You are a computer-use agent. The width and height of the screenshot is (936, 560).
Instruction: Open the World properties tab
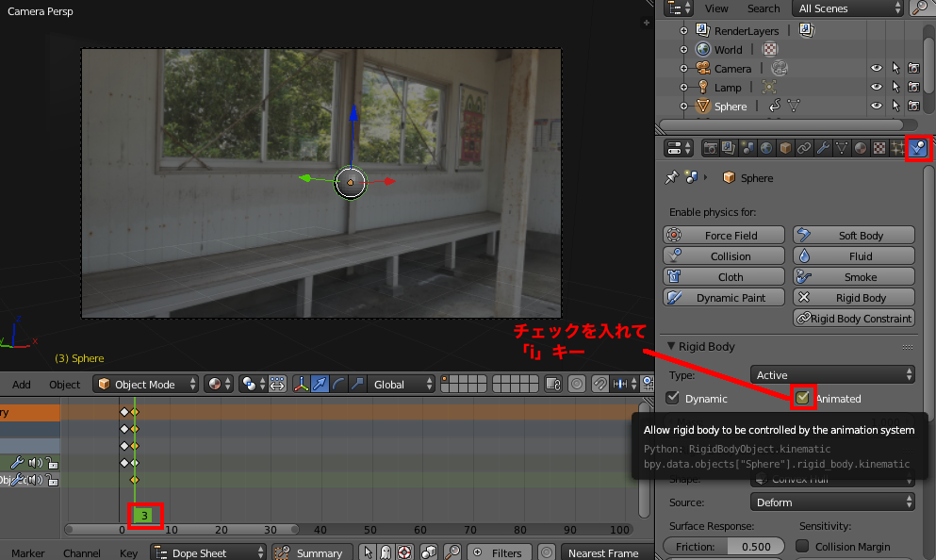[766, 148]
